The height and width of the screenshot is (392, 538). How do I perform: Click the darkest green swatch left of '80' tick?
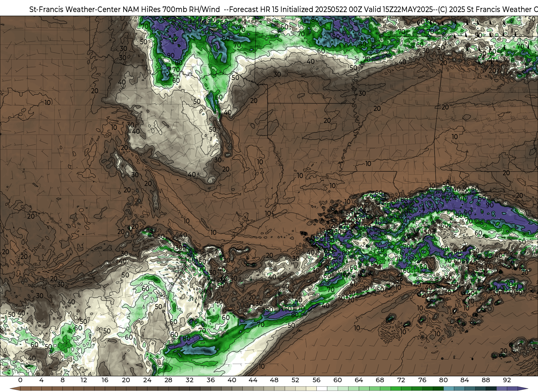coord(438,389)
